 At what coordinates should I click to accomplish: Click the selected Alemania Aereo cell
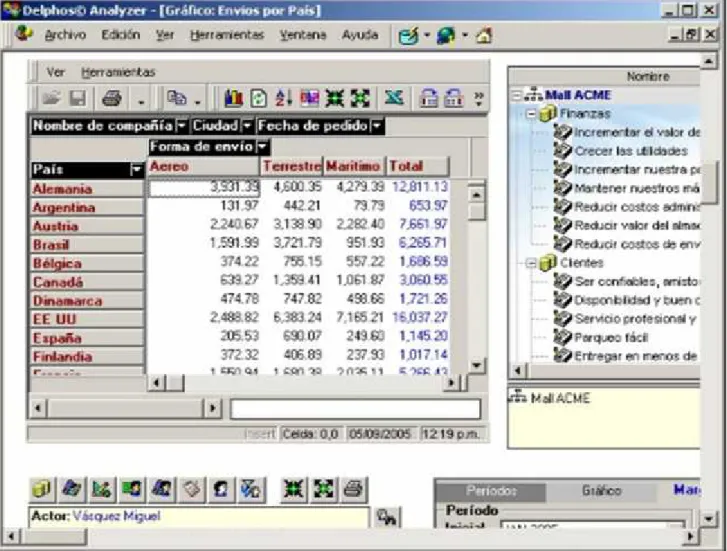tap(204, 188)
